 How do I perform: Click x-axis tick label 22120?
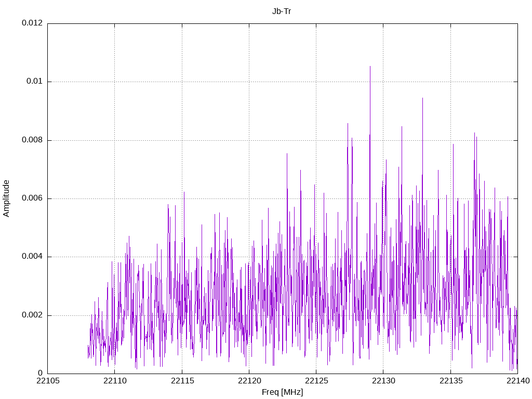(249, 381)
